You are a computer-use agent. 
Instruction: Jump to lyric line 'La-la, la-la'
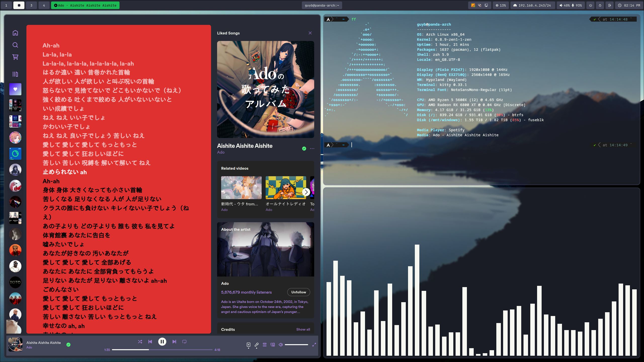coord(57,55)
